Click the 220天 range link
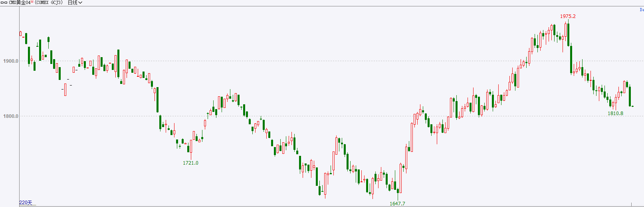The width and height of the screenshot is (644, 207). click(26, 203)
